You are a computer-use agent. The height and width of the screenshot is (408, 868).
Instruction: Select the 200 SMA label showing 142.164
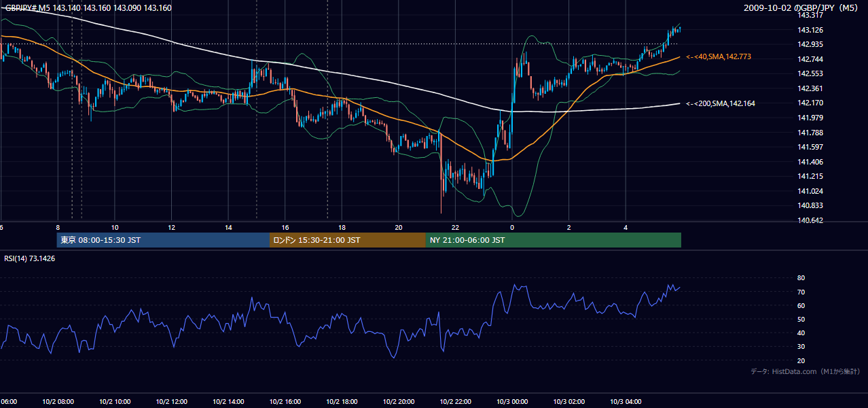click(x=721, y=103)
